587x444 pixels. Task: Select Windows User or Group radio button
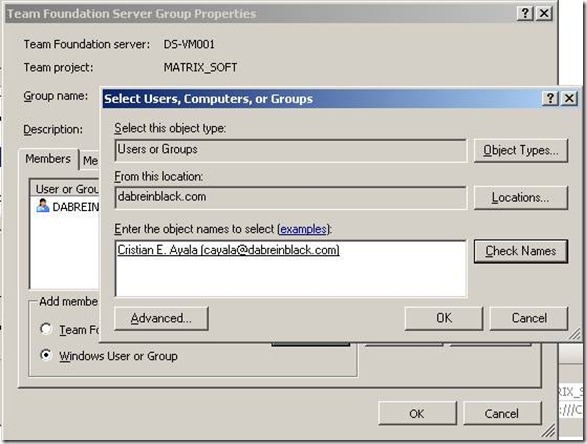click(x=46, y=355)
